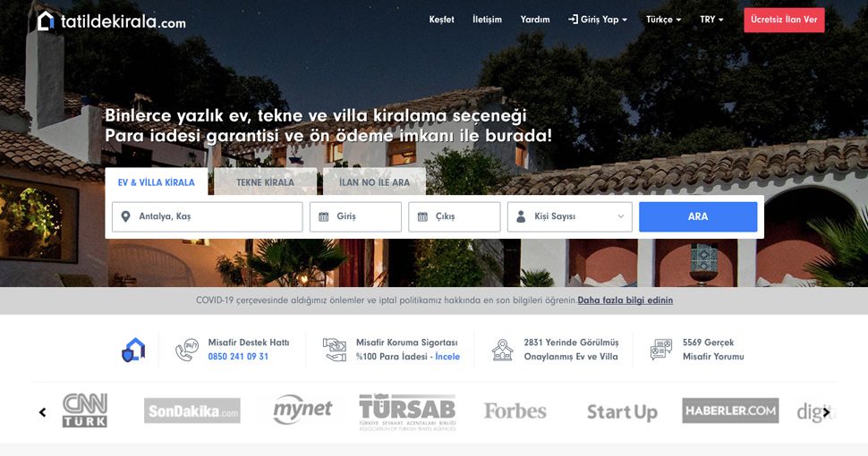This screenshot has height=456, width=868.
Task: Click the money-hand insurance icon
Action: point(335,350)
